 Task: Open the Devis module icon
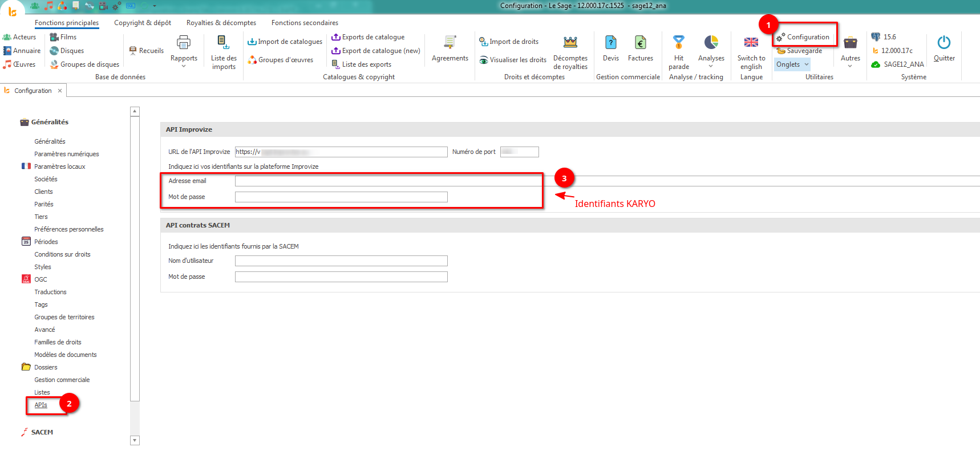point(610,43)
